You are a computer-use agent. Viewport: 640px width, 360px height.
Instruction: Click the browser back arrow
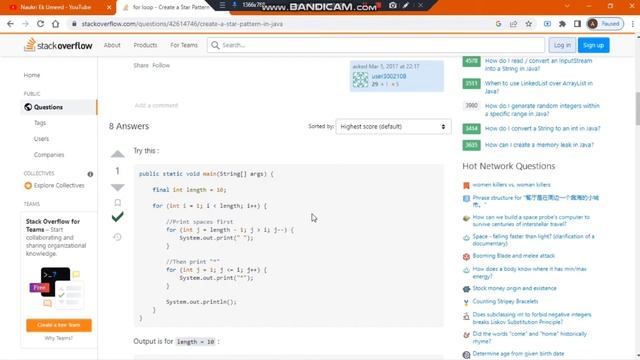(10, 24)
